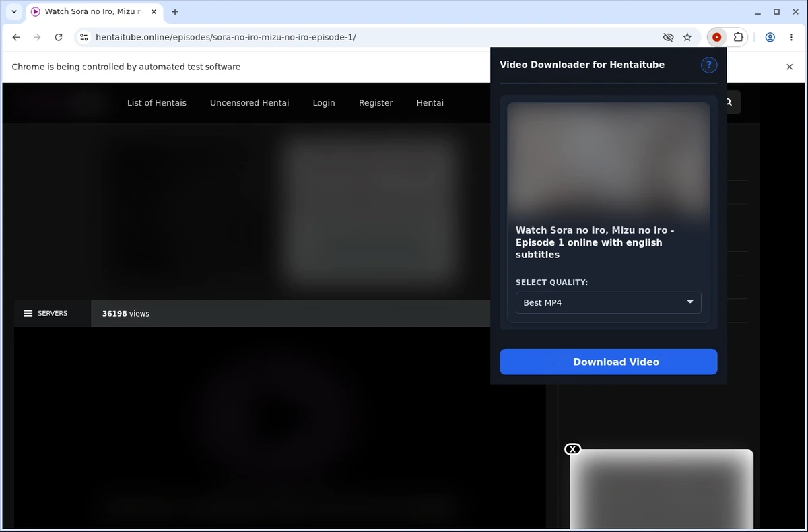808x532 pixels.
Task: Click the floating ad thumbnail
Action: coord(662,490)
